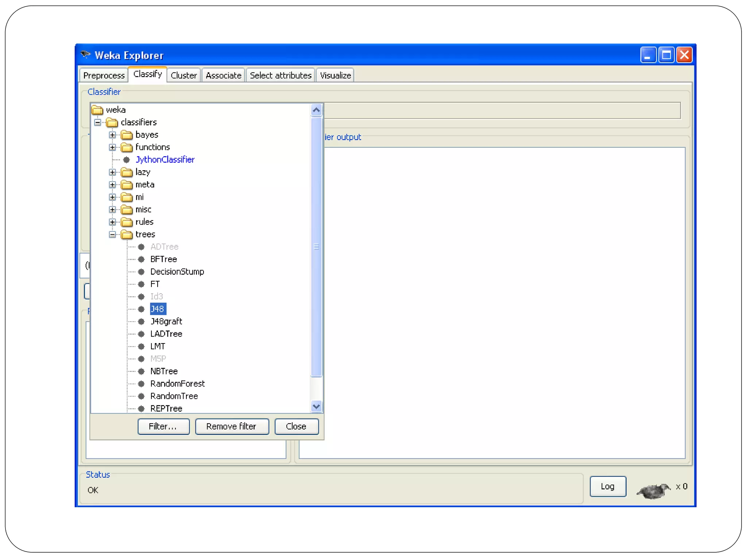Image resolution: width=747 pixels, height=560 pixels.
Task: Click the bullet icon beside JythonClassifier
Action: tap(127, 160)
